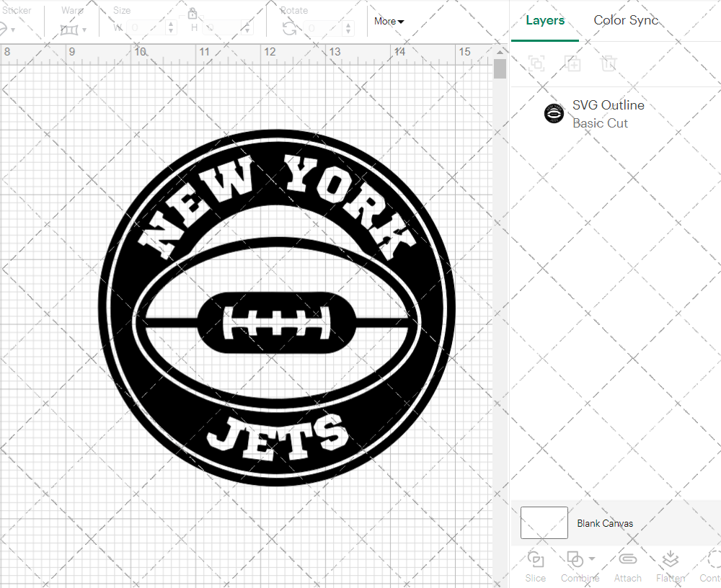This screenshot has width=721, height=588.
Task: Click the Blank Canvas color swatch
Action: (544, 522)
